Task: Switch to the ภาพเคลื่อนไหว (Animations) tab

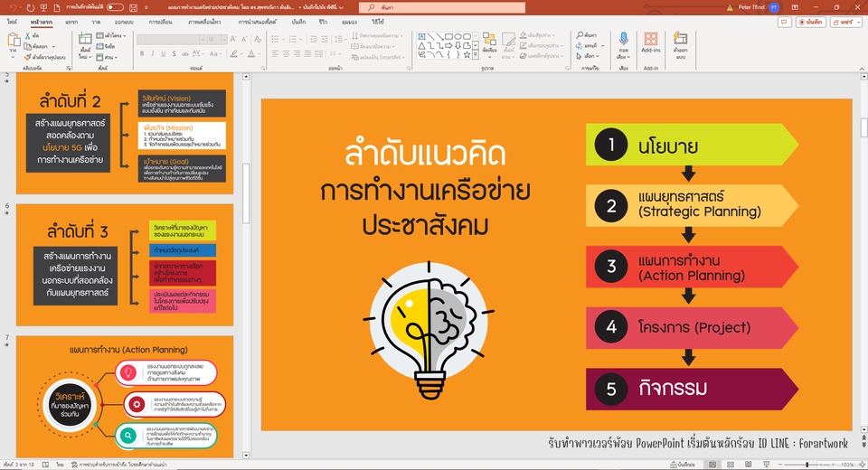Action: (x=205, y=22)
